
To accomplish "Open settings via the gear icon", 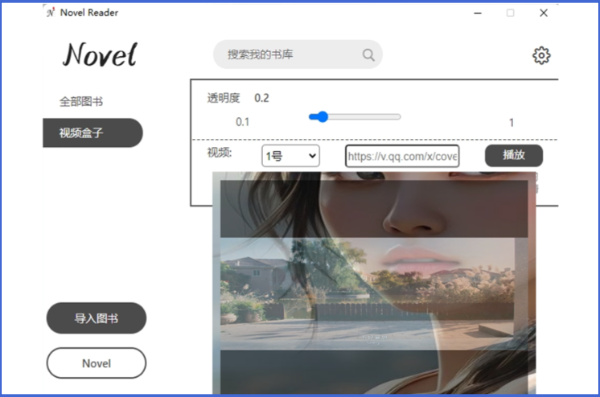I will click(541, 56).
